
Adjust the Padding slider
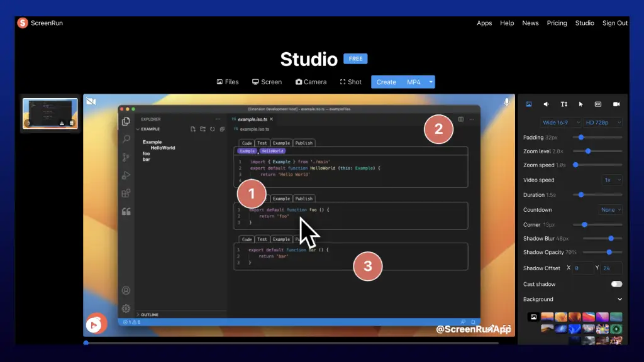[x=597, y=138]
